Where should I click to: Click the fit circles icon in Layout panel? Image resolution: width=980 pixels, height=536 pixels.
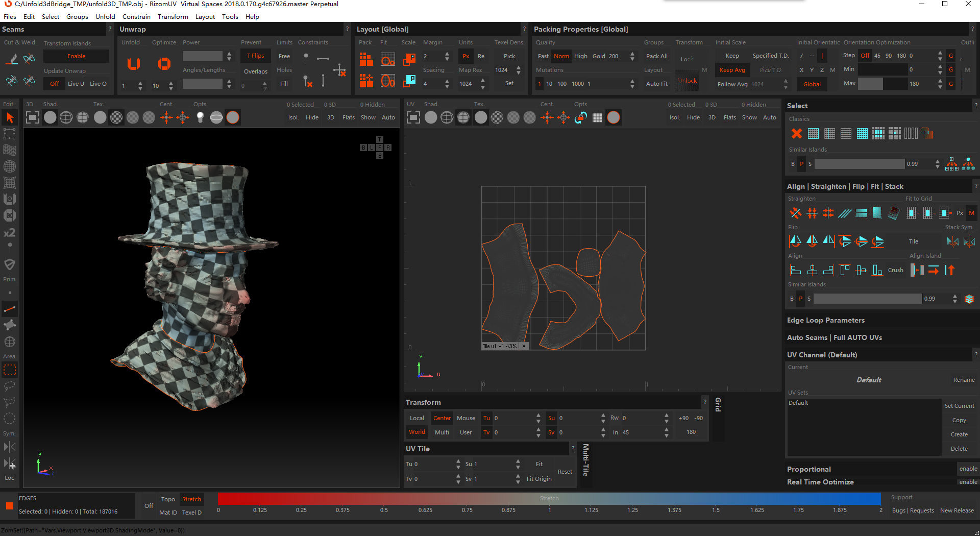pyautogui.click(x=388, y=60)
